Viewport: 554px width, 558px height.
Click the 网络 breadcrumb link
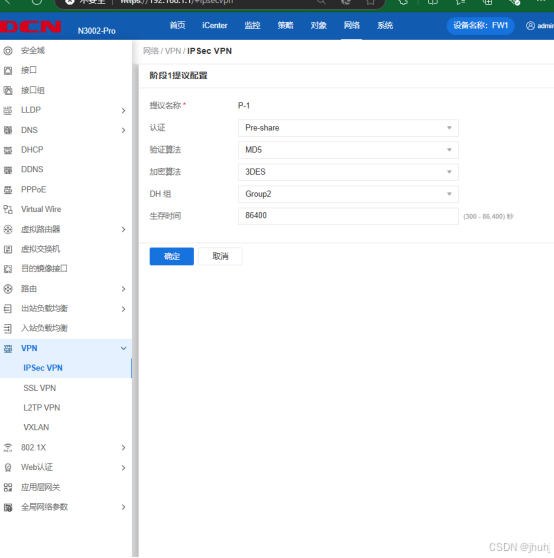(x=151, y=51)
